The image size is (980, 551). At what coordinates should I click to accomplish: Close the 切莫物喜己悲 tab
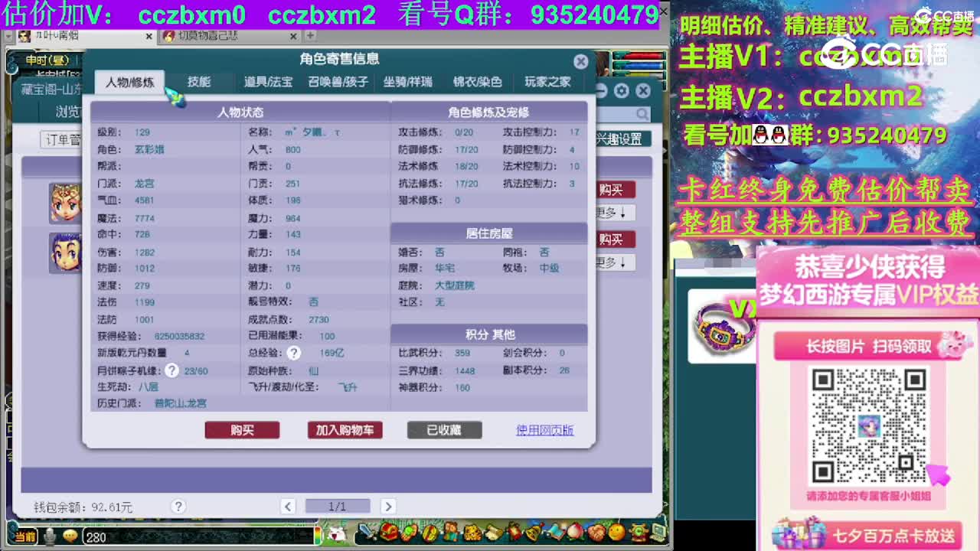click(x=294, y=35)
